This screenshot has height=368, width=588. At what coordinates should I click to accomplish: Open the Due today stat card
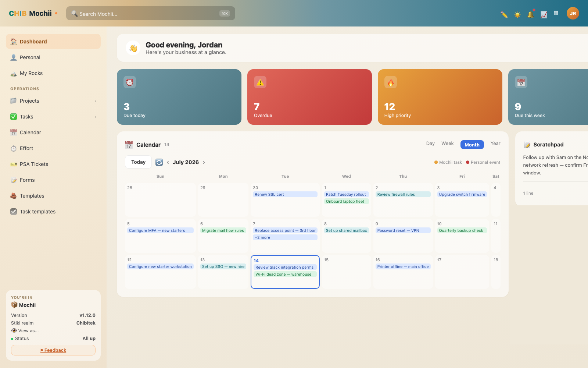tap(179, 97)
